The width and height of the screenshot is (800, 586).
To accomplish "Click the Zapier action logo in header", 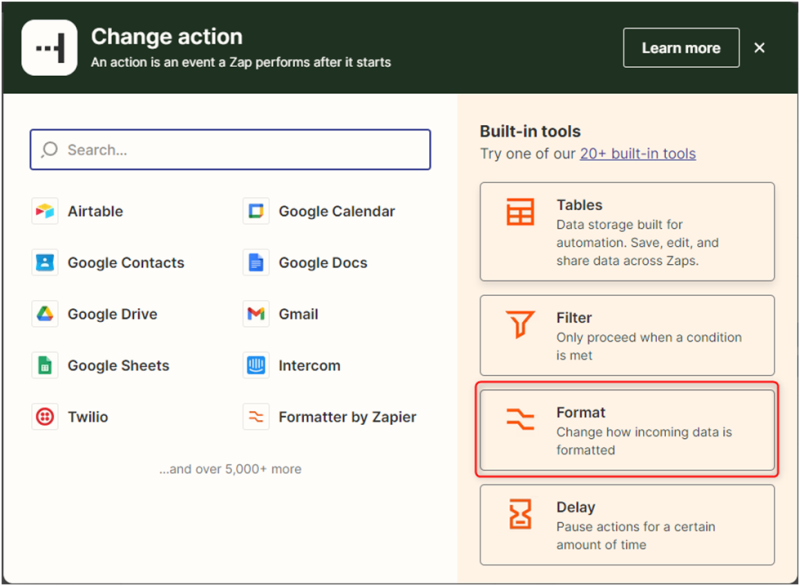I will tap(49, 47).
